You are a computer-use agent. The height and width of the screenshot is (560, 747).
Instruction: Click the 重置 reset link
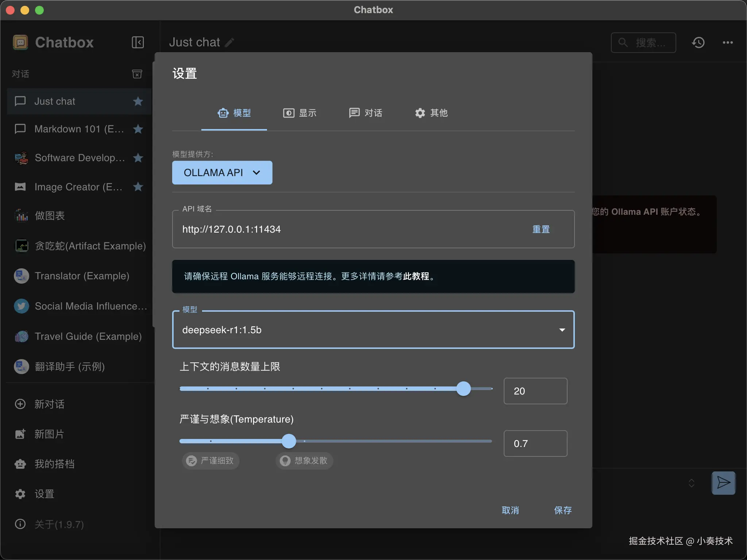pos(541,229)
